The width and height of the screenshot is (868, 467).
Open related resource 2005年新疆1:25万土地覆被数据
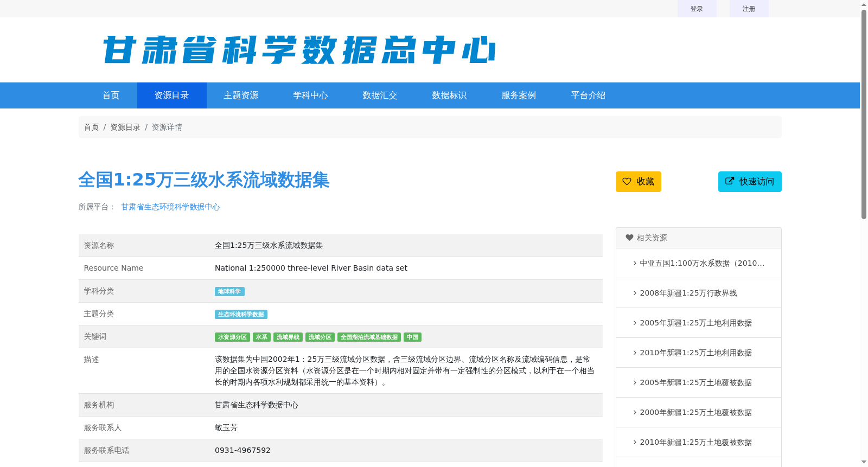pyautogui.click(x=695, y=382)
